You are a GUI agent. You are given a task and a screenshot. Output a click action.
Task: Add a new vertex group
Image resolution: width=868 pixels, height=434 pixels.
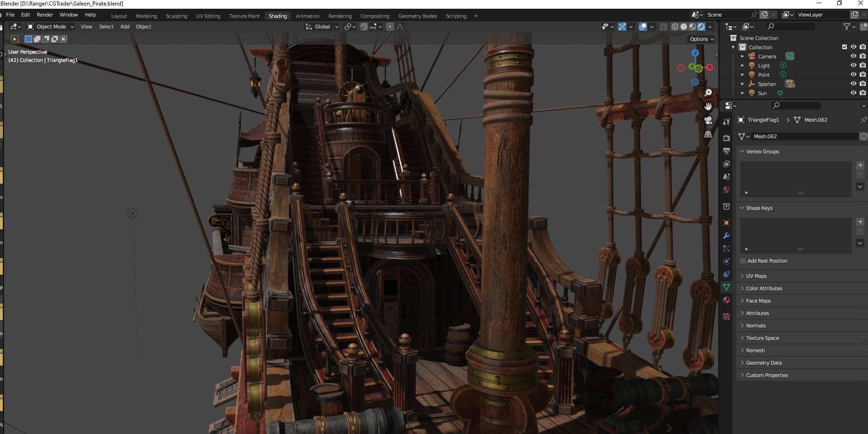[860, 165]
